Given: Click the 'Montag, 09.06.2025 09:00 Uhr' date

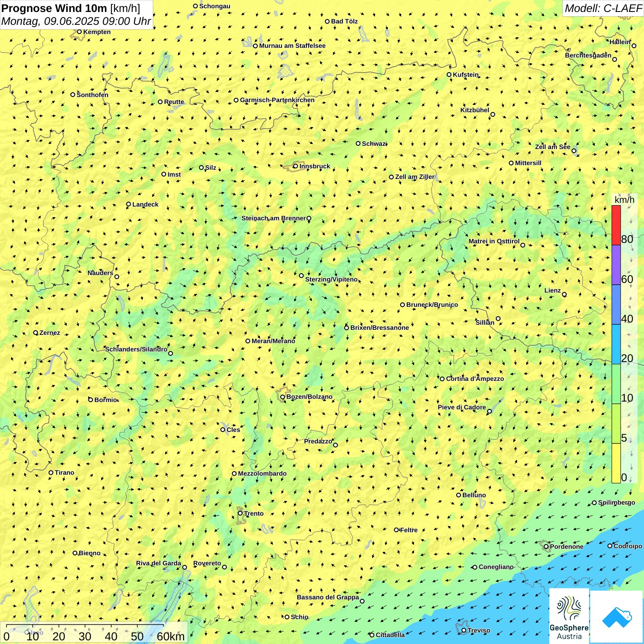Looking at the screenshot, I should click(76, 21).
